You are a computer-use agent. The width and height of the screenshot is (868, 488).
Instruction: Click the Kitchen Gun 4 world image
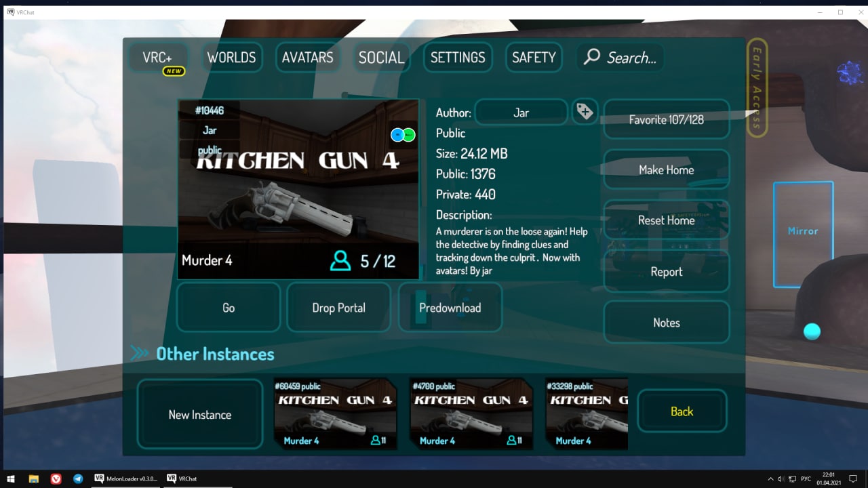point(298,190)
